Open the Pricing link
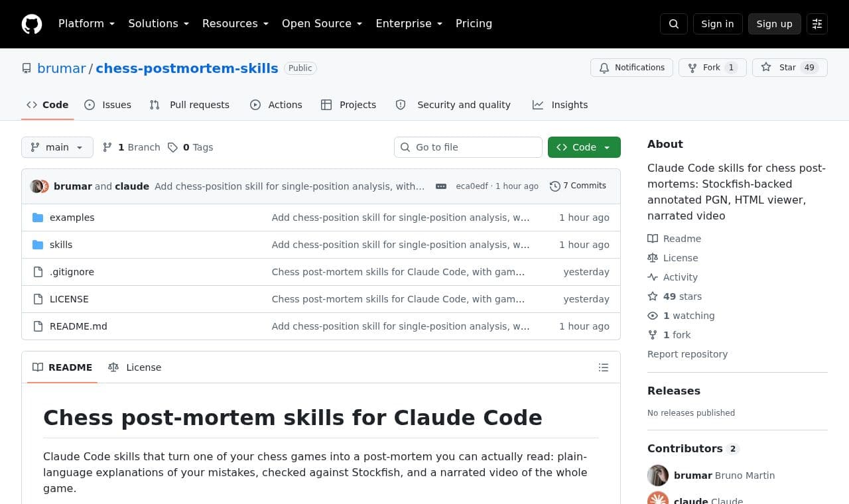The width and height of the screenshot is (849, 504). (x=474, y=24)
